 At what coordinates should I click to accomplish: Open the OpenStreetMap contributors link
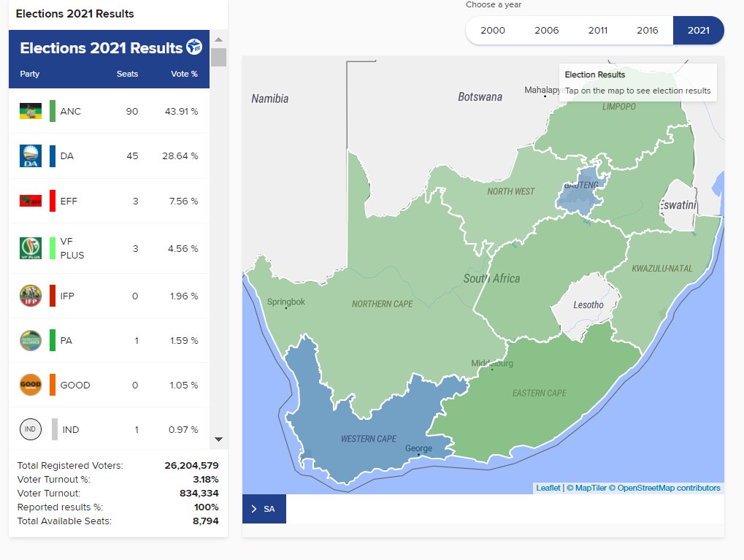click(664, 488)
